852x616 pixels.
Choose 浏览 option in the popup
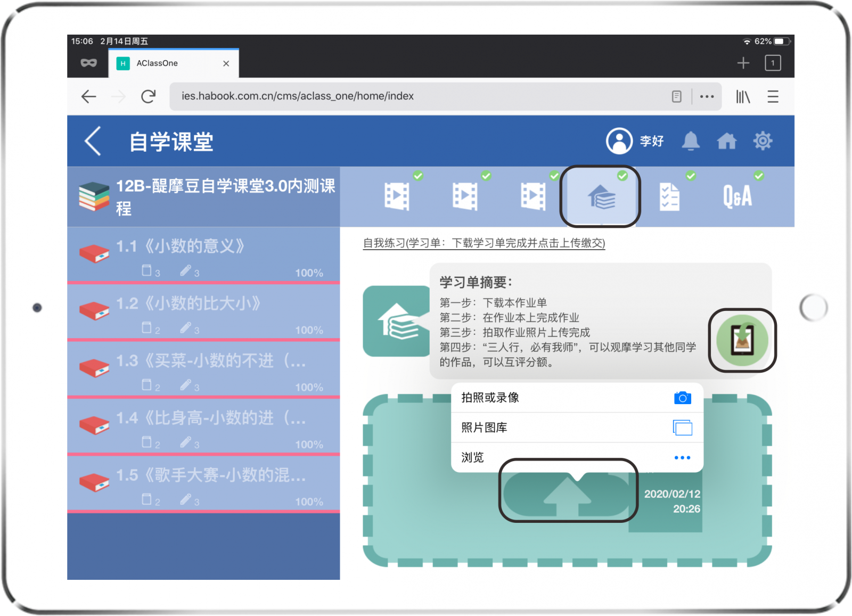[577, 457]
